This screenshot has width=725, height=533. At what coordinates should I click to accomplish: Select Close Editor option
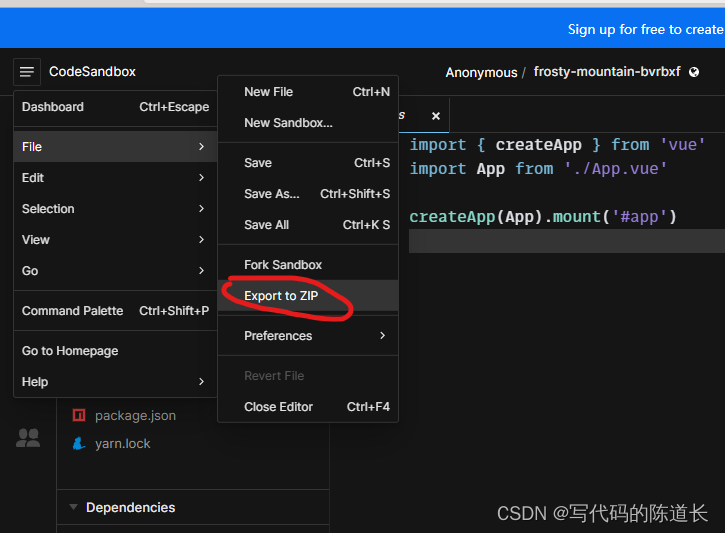pos(308,406)
